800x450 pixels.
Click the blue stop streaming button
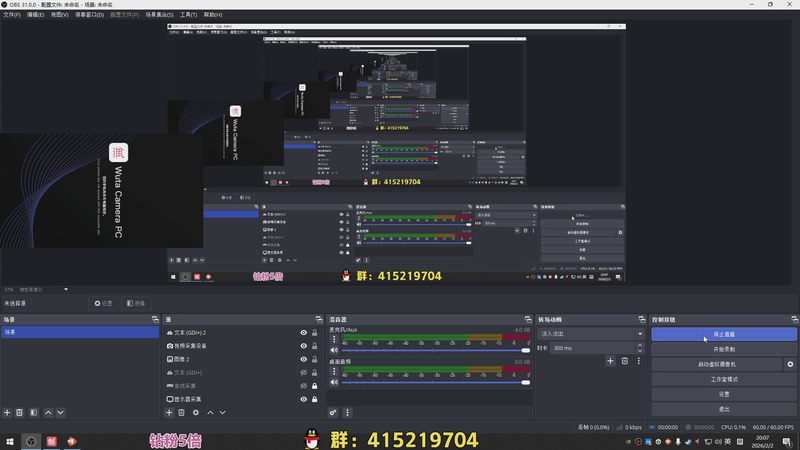[724, 334]
